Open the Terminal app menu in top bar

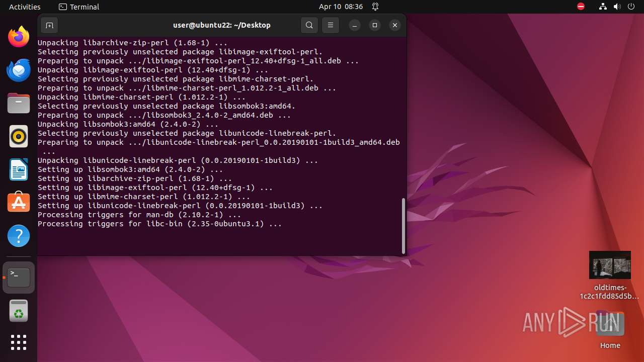click(x=79, y=7)
